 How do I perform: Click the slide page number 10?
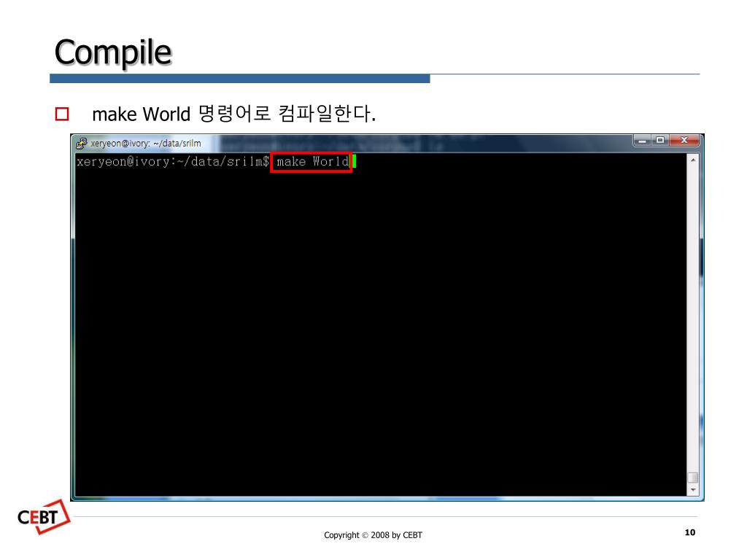point(690,532)
